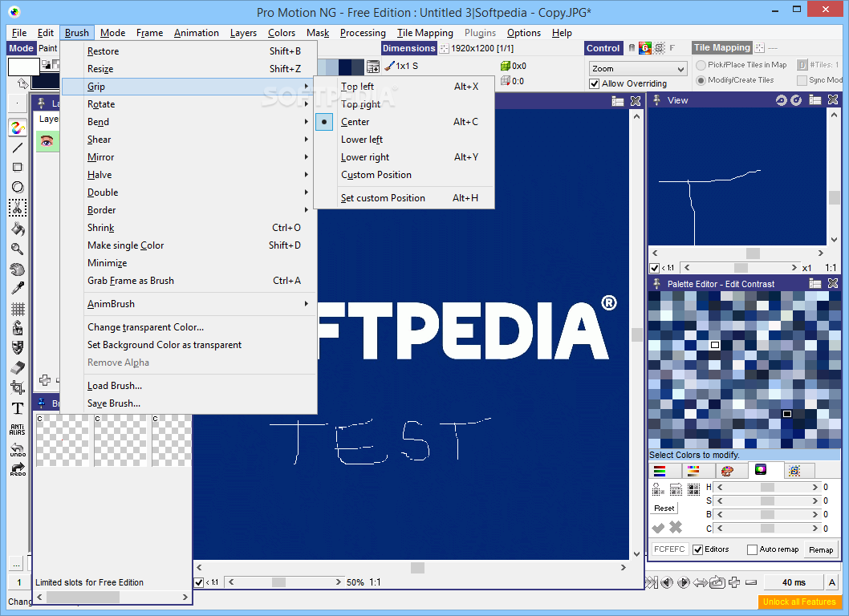Screen dimensions: 849x616
Task: Click the Reset button
Action: coord(664,509)
